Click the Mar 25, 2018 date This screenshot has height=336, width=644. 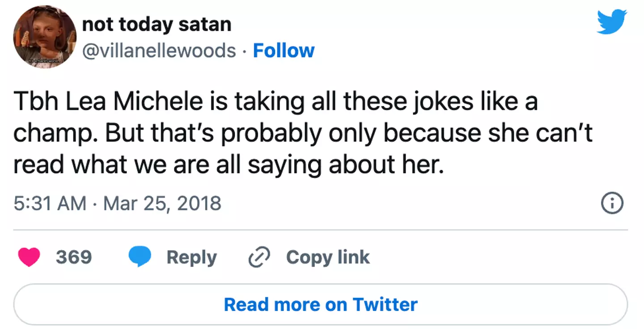click(x=162, y=204)
